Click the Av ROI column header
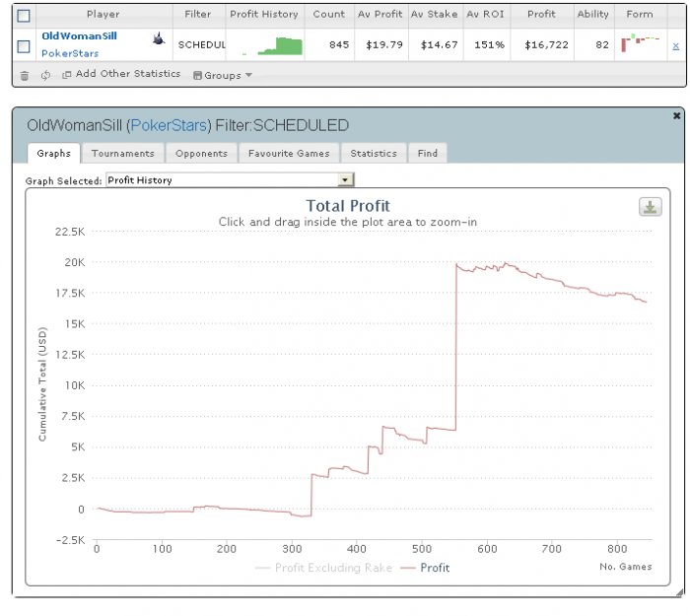 [485, 15]
